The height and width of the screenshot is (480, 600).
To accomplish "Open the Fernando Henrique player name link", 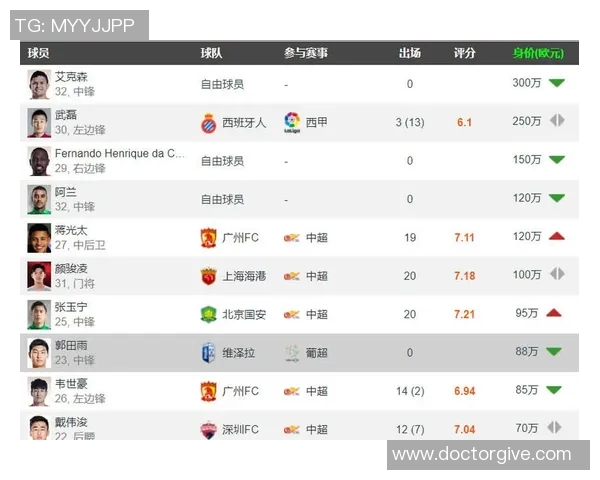I will [119, 153].
